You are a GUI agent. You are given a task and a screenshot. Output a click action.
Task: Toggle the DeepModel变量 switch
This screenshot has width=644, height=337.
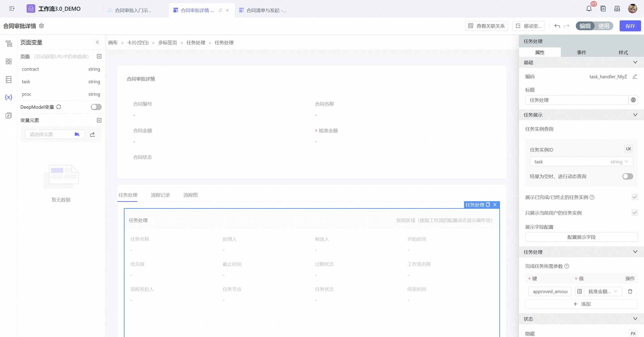click(96, 107)
